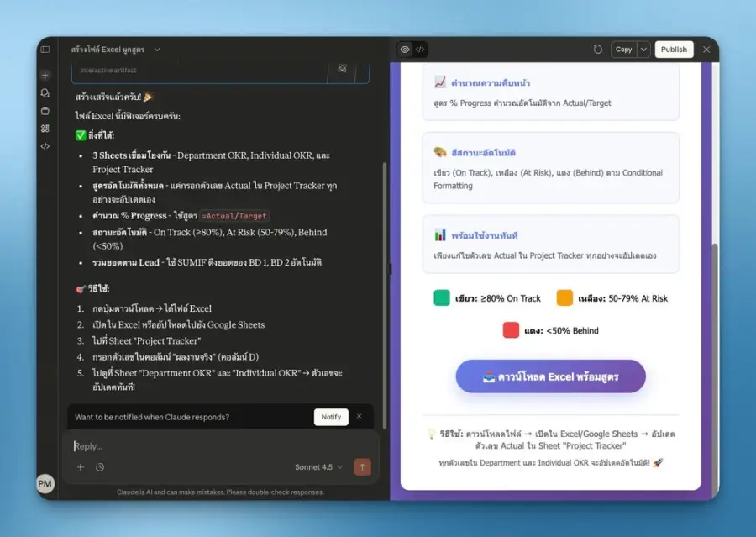Click the chat title in header

[x=108, y=50]
